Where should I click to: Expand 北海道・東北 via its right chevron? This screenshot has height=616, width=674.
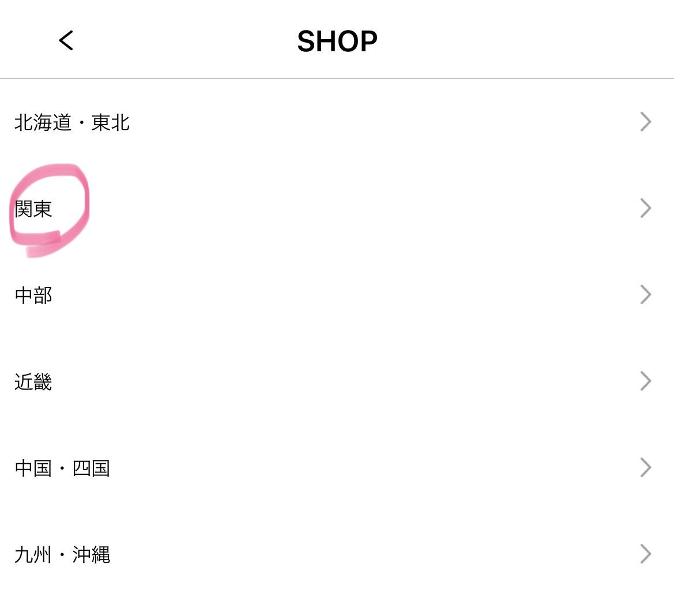(645, 122)
